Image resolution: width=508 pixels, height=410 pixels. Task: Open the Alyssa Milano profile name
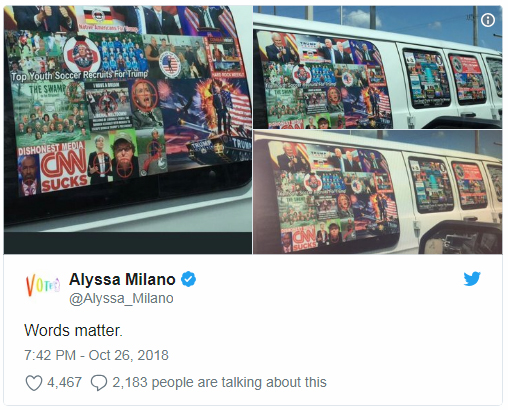[122, 279]
